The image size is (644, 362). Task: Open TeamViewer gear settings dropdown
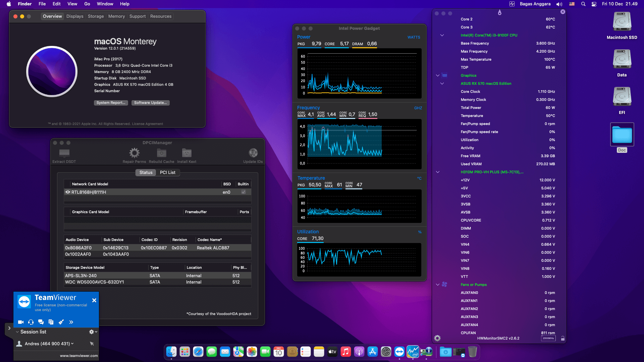tap(93, 332)
